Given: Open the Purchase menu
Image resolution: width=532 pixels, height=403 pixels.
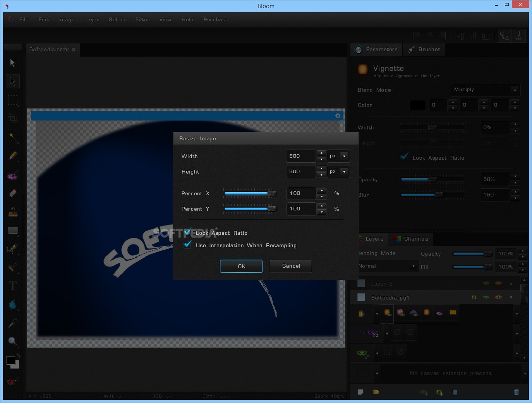Looking at the screenshot, I should click(x=216, y=19).
